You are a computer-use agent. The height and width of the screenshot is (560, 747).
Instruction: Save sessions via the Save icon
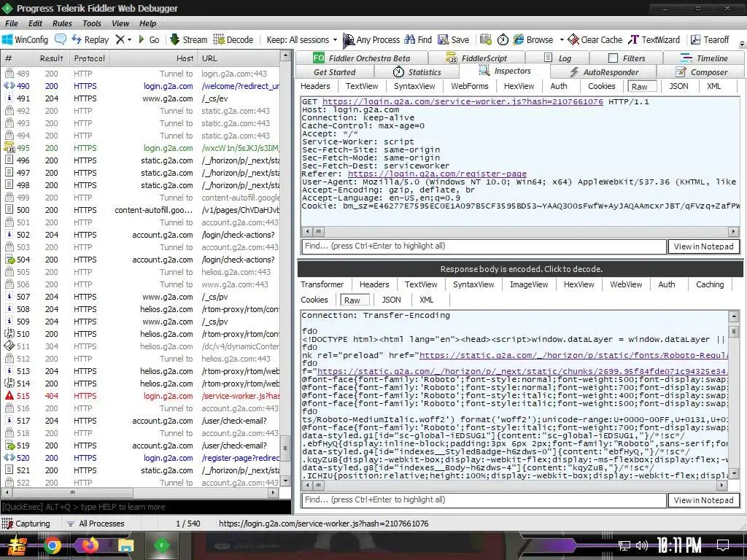pyautogui.click(x=454, y=39)
